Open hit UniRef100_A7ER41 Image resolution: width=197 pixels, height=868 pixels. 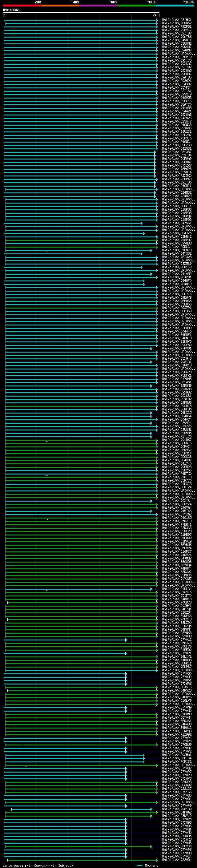pos(176,525)
